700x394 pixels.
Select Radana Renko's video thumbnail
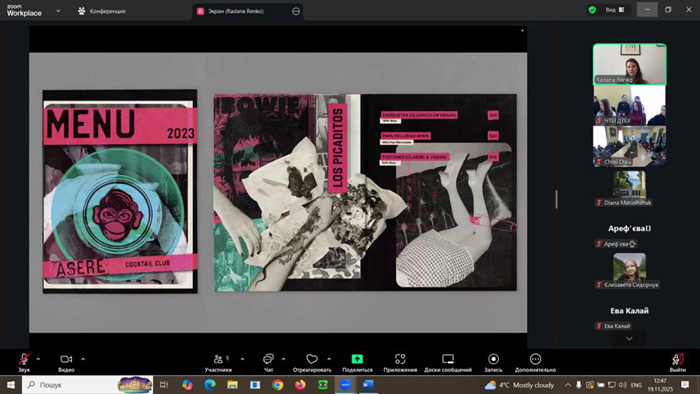click(x=629, y=64)
